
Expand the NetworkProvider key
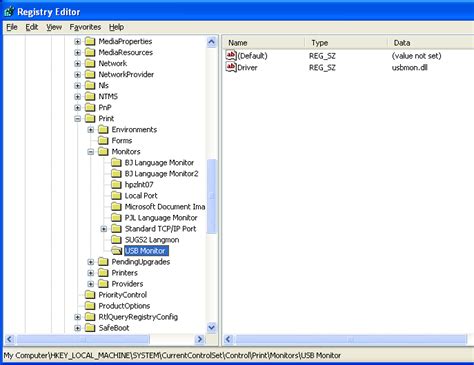[77, 75]
